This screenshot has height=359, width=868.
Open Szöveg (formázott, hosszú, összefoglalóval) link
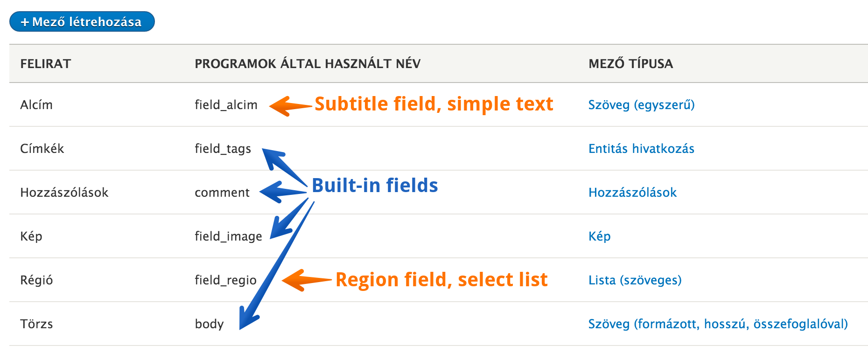pyautogui.click(x=718, y=324)
